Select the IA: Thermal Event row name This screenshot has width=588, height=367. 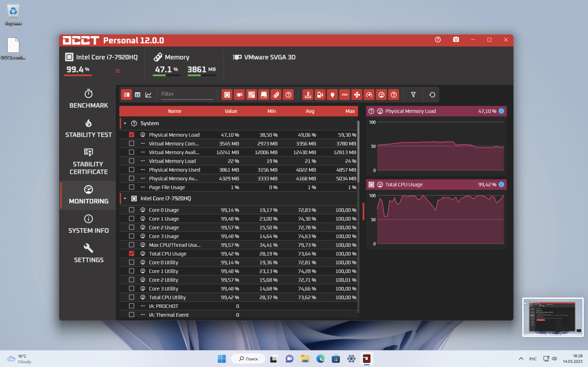169,315
